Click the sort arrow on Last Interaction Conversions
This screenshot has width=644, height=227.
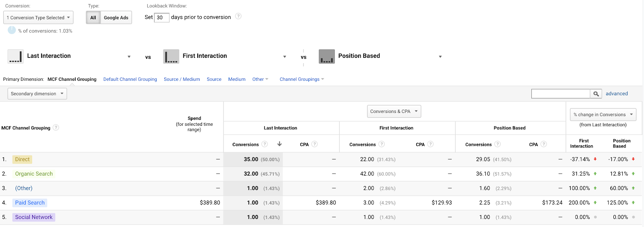(x=279, y=144)
